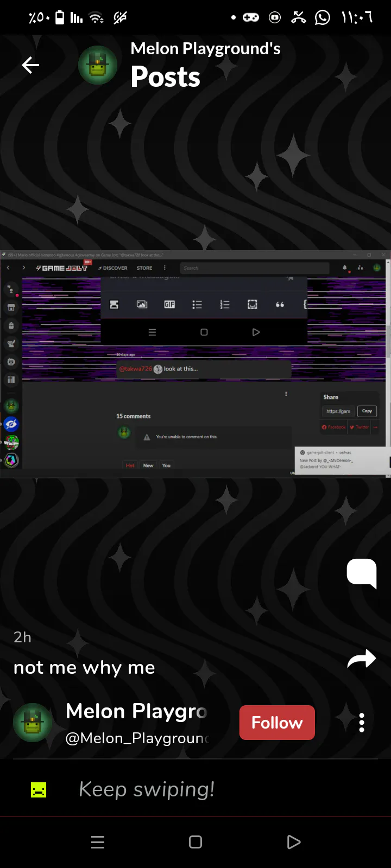Tap the Android back triangle button
Screen dimensions: 391x868
pyautogui.click(x=293, y=842)
